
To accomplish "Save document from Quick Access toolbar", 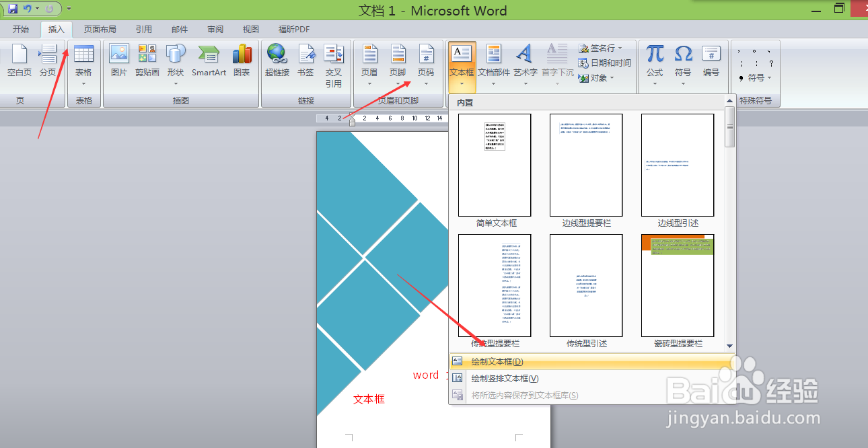I will coord(13,9).
